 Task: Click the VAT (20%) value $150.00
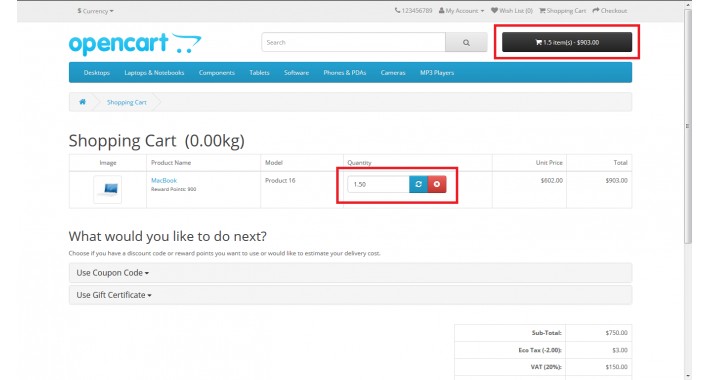pos(616,367)
